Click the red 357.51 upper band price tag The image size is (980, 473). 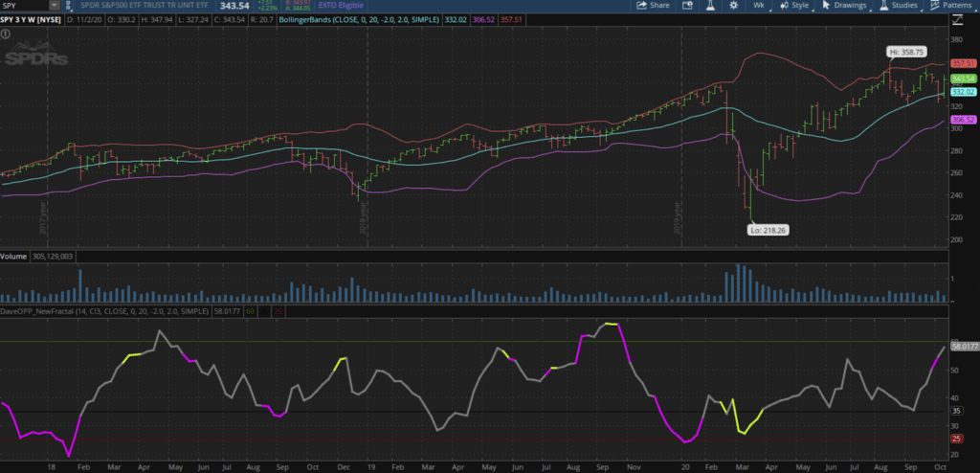(x=963, y=63)
